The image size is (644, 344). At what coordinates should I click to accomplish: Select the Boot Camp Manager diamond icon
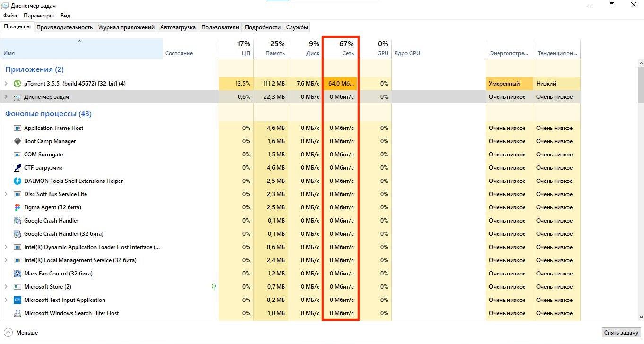tap(17, 141)
